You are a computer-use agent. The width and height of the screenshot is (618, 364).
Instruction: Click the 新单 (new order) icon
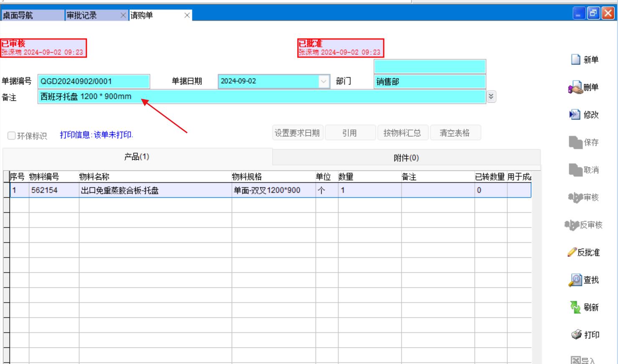click(576, 60)
